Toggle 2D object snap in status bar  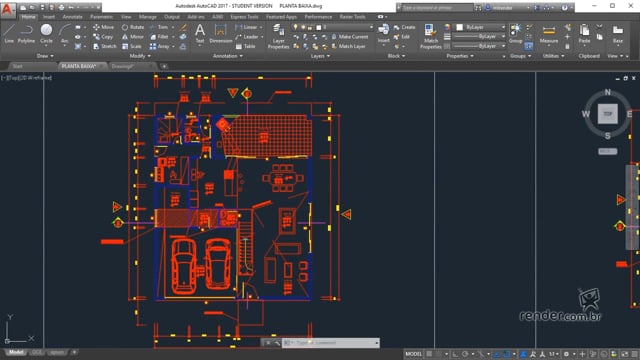click(x=507, y=354)
